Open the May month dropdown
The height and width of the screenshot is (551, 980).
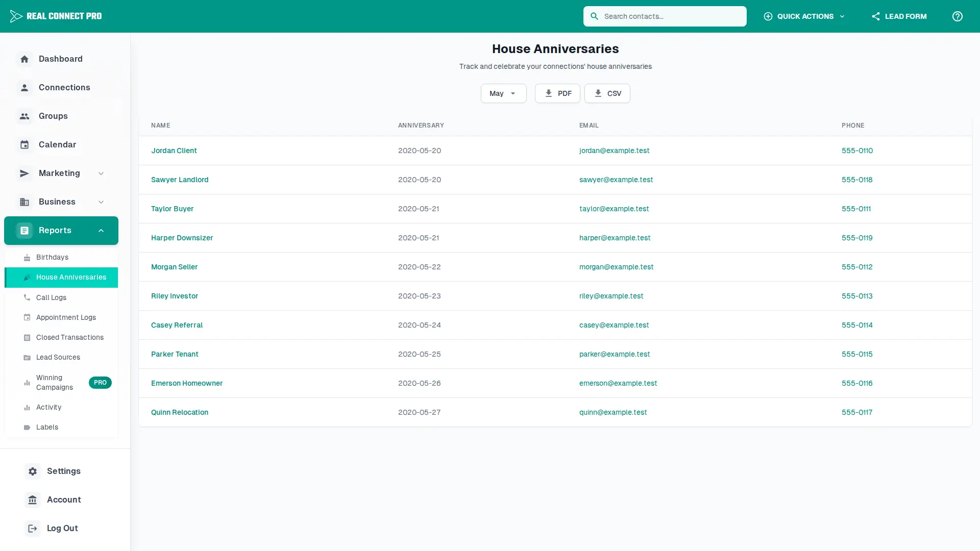[503, 93]
